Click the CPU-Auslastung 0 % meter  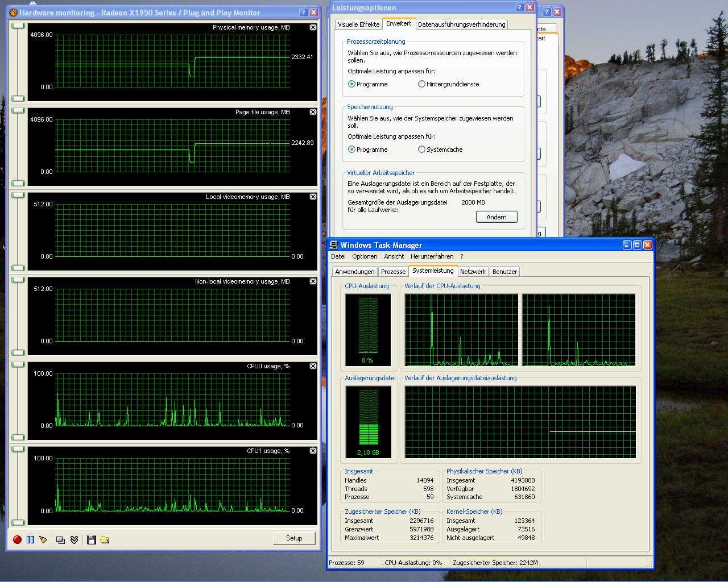coord(368,330)
